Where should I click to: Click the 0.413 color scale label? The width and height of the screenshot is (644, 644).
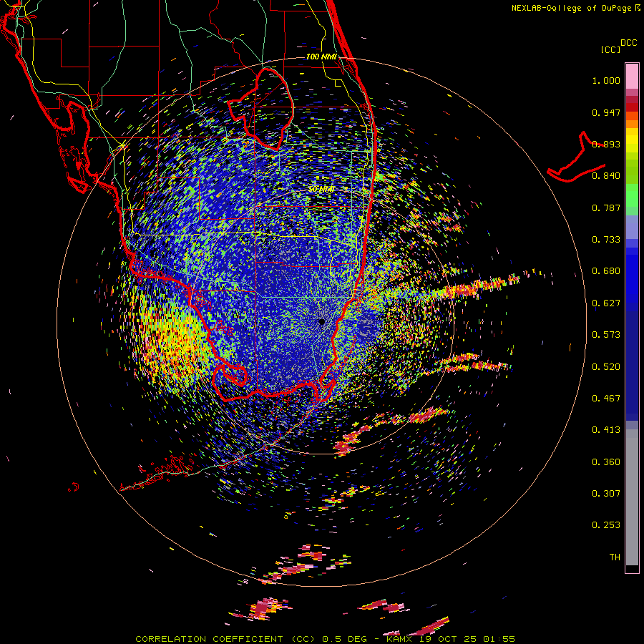tap(606, 430)
